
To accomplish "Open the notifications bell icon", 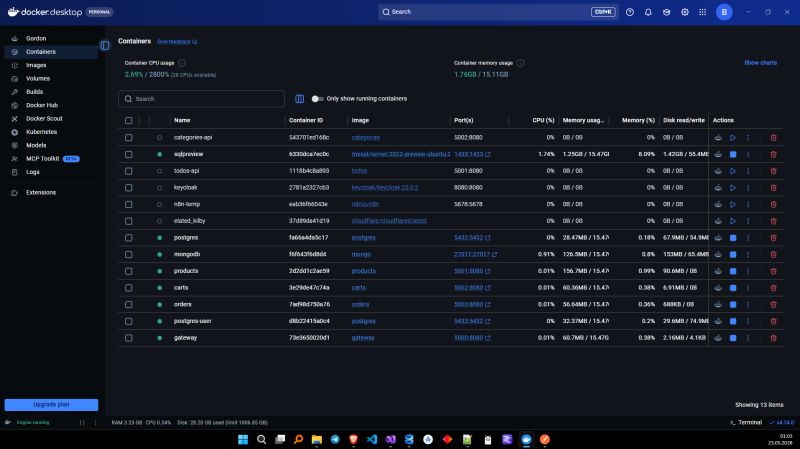I will coord(648,12).
